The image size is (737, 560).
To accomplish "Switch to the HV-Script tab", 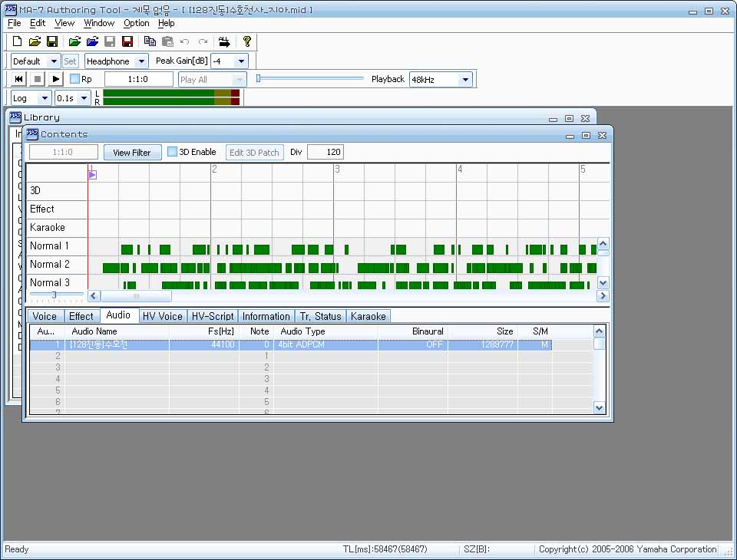I will 213,316.
